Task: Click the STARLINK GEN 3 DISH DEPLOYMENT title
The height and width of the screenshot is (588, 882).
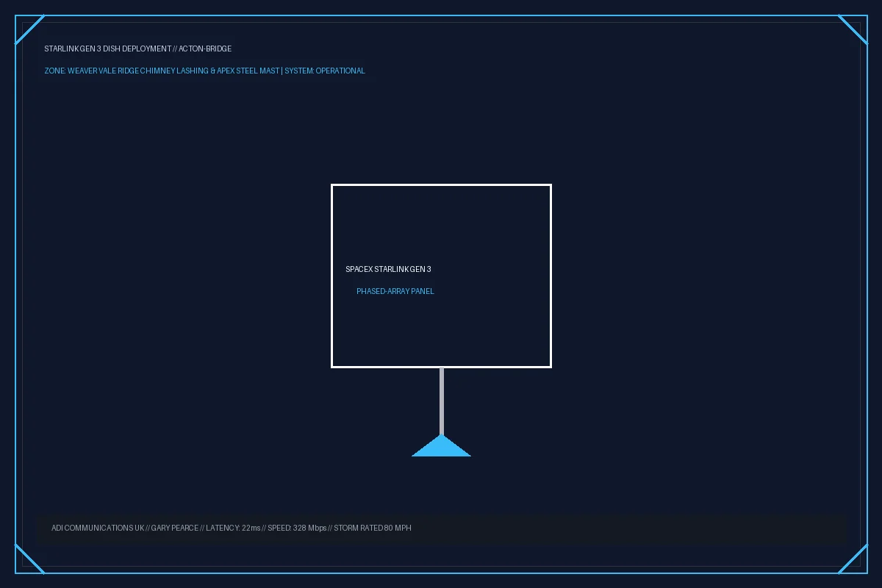Action: pyautogui.click(x=107, y=49)
